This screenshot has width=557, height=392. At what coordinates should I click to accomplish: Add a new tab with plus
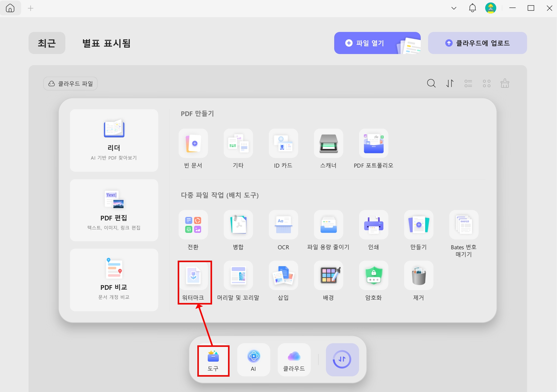(x=30, y=8)
